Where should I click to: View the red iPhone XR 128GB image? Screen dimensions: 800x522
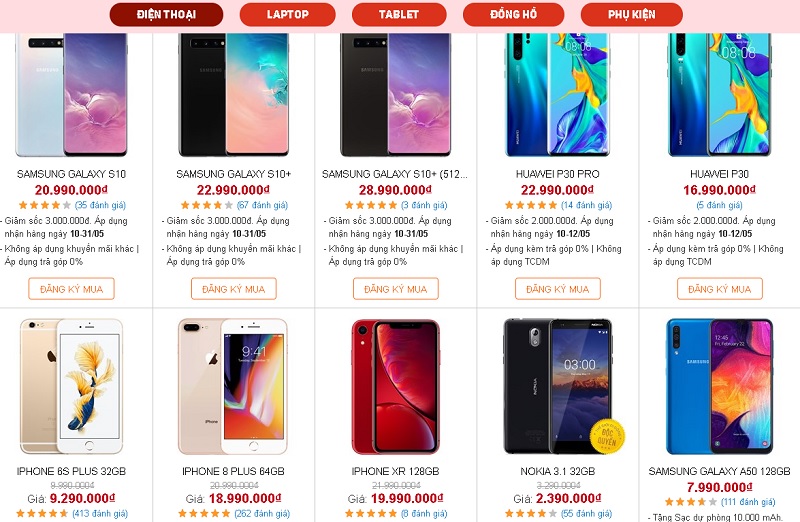coord(395,387)
